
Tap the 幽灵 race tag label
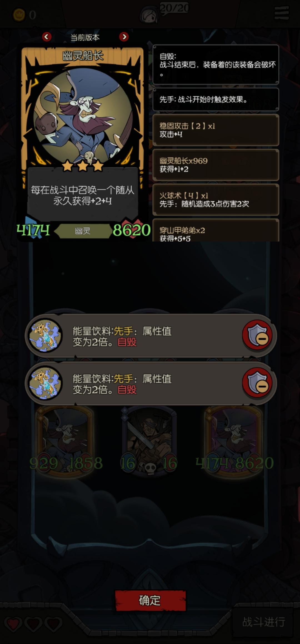point(83,231)
